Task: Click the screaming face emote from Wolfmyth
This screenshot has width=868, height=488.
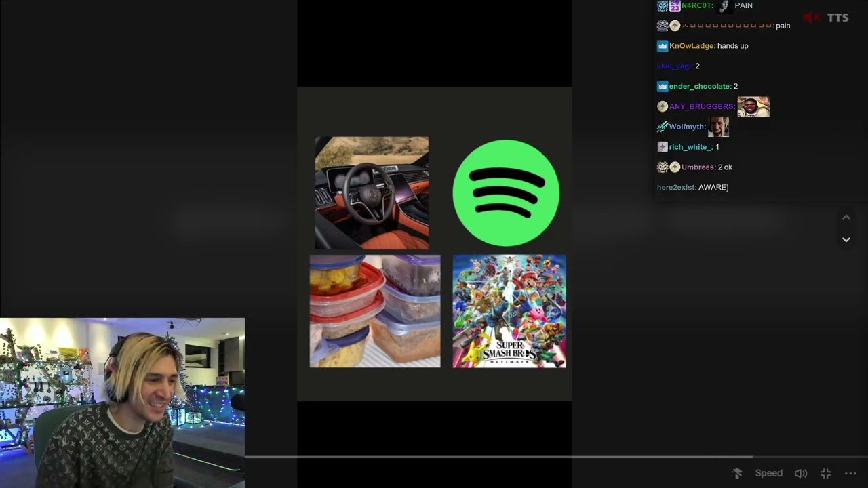Action: [718, 127]
